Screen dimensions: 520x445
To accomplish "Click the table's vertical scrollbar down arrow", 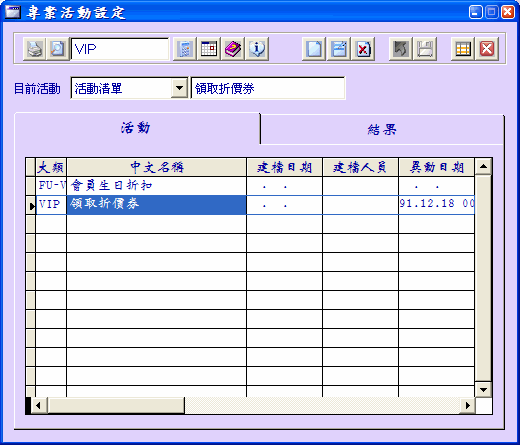I will (483, 389).
